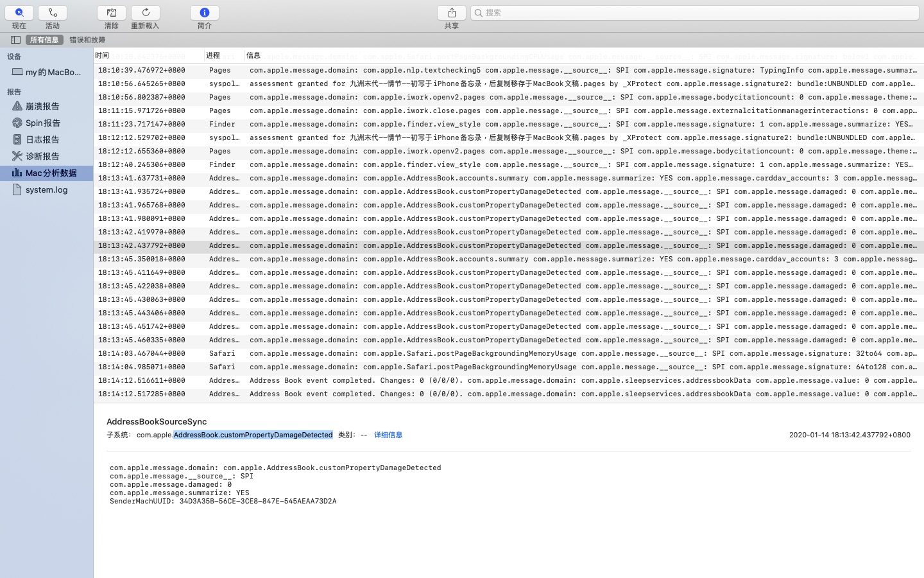Screen dimensions: 924x578
Task: Select my的MacBo... device in sidebar
Action: coord(46,72)
